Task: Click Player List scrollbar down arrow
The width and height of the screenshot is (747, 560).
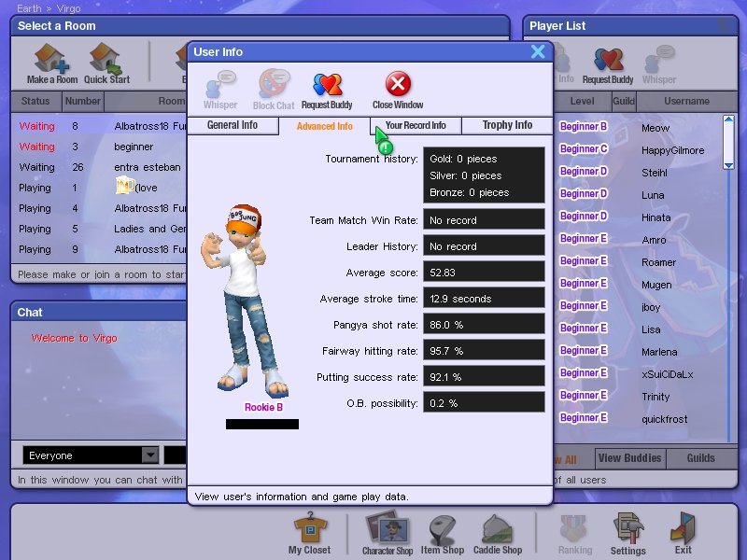Action: (x=728, y=165)
